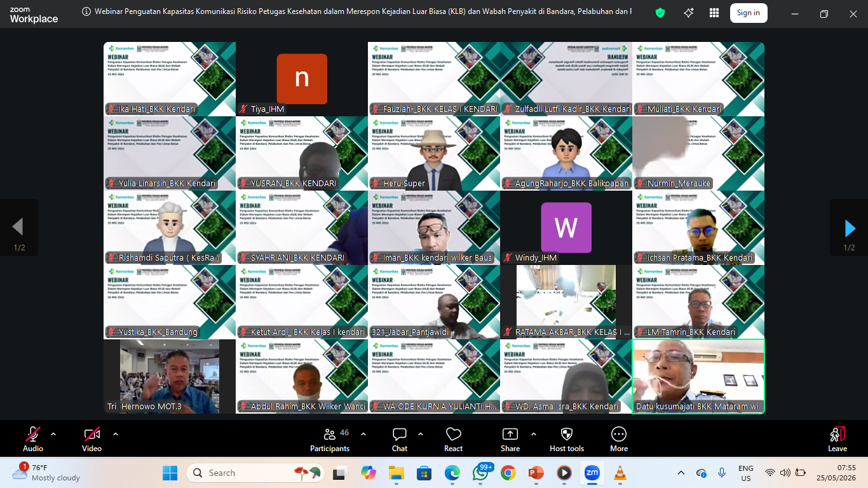This screenshot has width=868, height=488.
Task: Click the Sign in button
Action: coord(749,13)
